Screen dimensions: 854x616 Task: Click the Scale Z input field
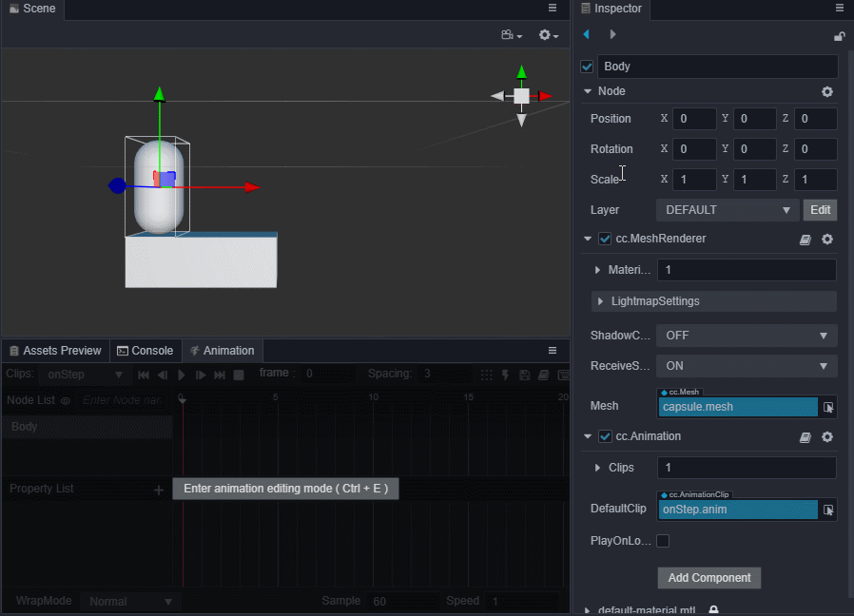click(x=815, y=180)
